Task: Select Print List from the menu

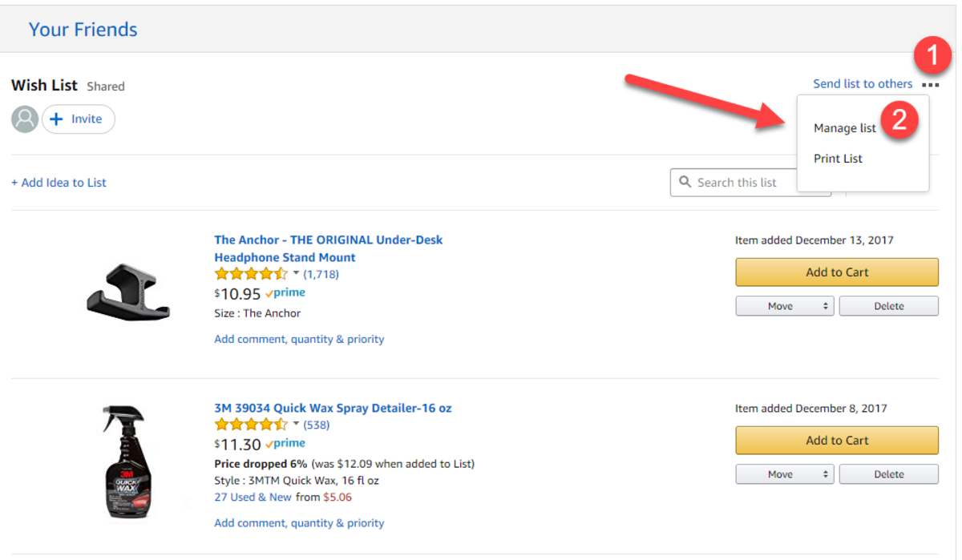Action: [x=837, y=158]
